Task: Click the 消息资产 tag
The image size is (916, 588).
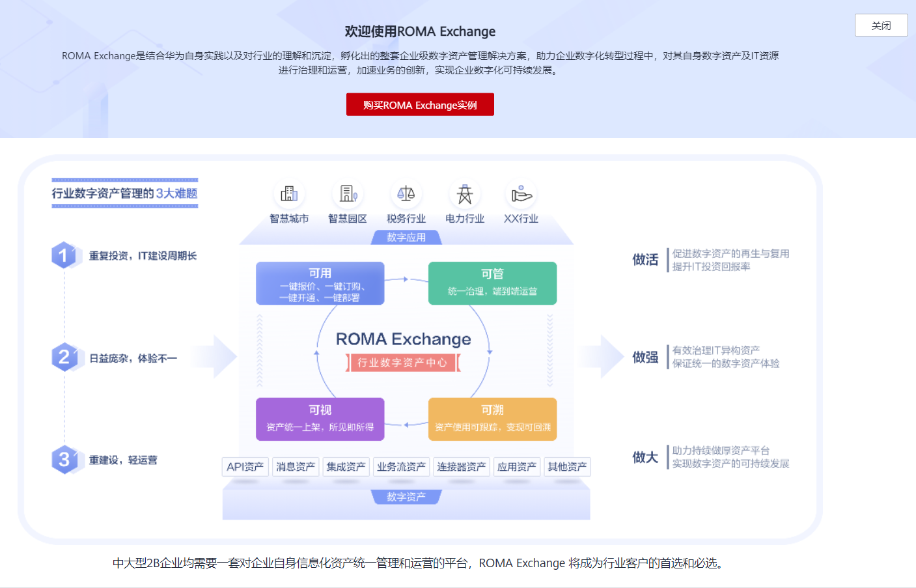Action: (296, 467)
